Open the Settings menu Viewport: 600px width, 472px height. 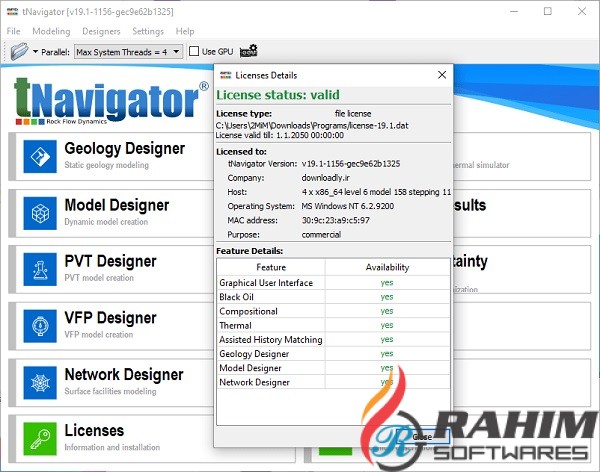pos(148,31)
